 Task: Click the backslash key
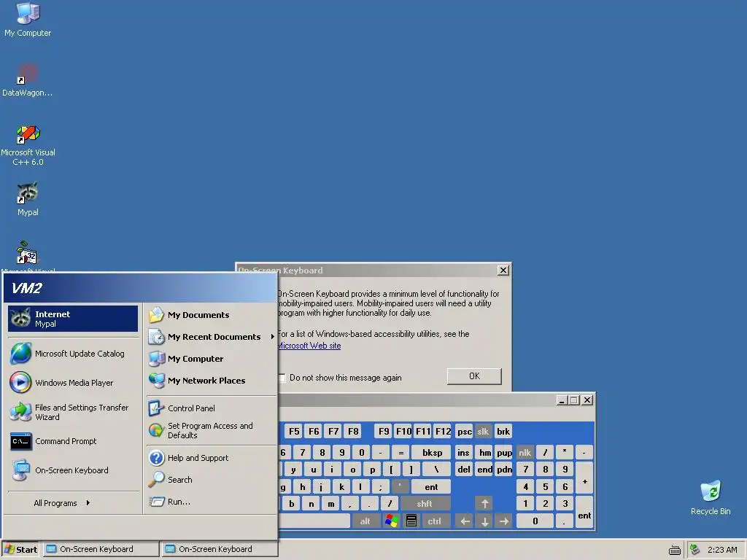436,470
